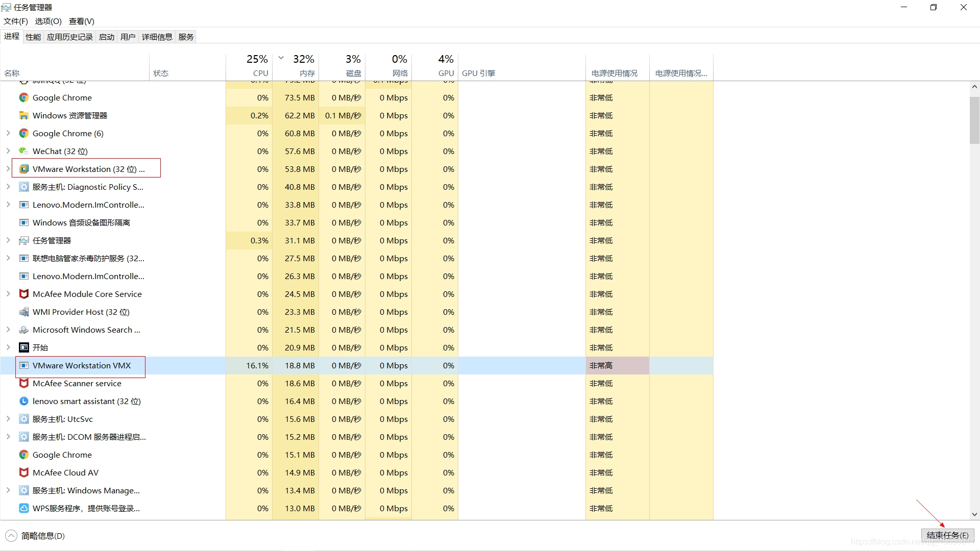Collapse details with 简略信息 arrow icon
Image resolution: width=980 pixels, height=551 pixels.
coord(11,536)
